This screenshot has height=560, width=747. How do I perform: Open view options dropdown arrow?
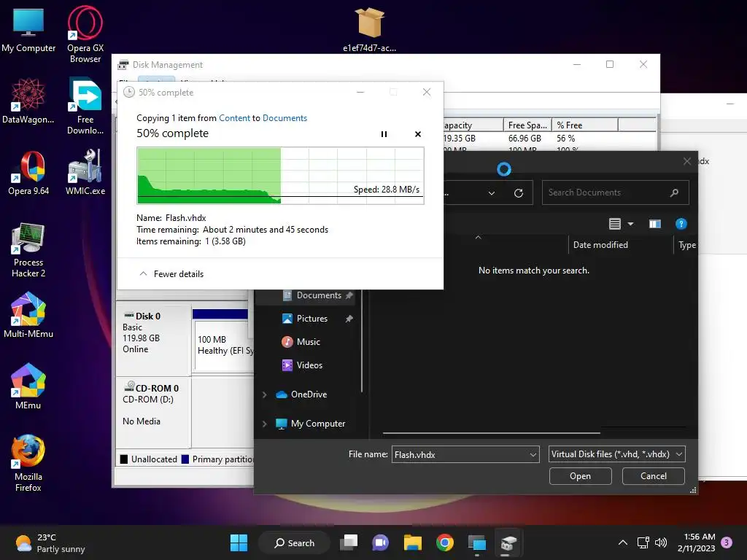click(x=631, y=224)
